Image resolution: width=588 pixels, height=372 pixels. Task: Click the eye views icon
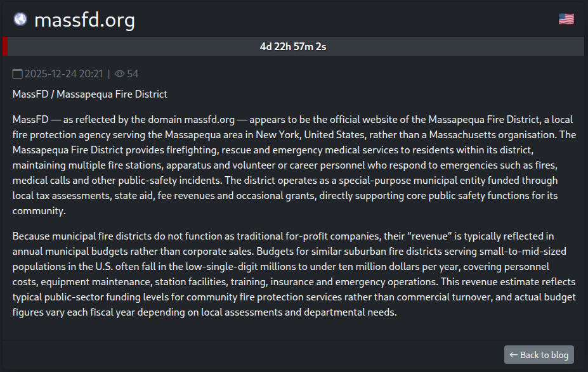[x=119, y=74]
